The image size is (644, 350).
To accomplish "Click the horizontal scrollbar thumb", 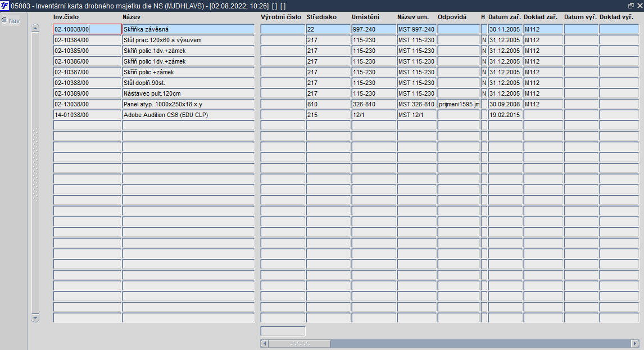I will tap(300, 343).
